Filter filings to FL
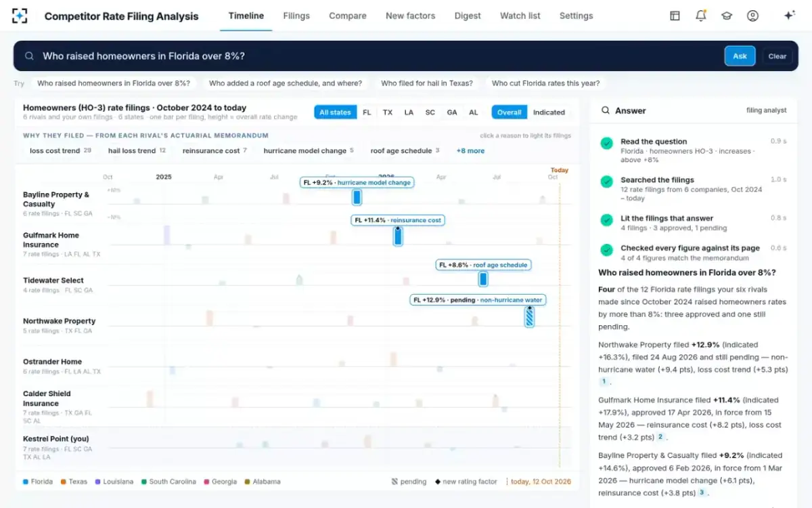The image size is (812, 508). pyautogui.click(x=367, y=112)
